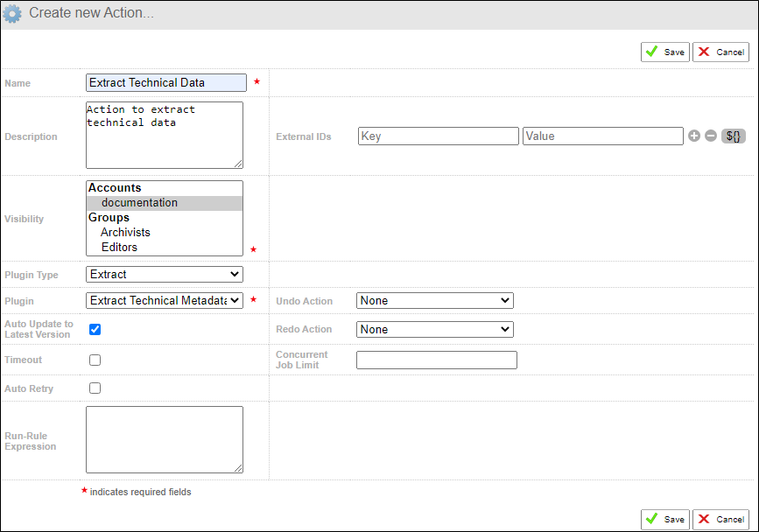Click the gear icon in the header
Screen dimensions: 759x532
pyautogui.click(x=13, y=14)
